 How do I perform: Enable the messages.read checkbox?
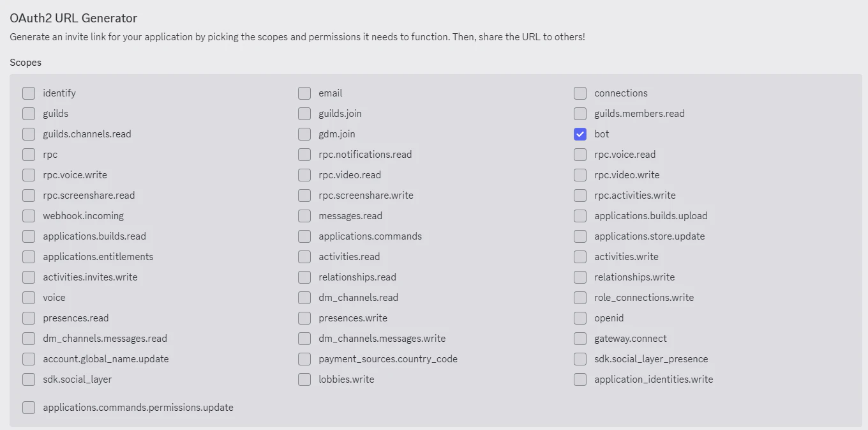304,216
